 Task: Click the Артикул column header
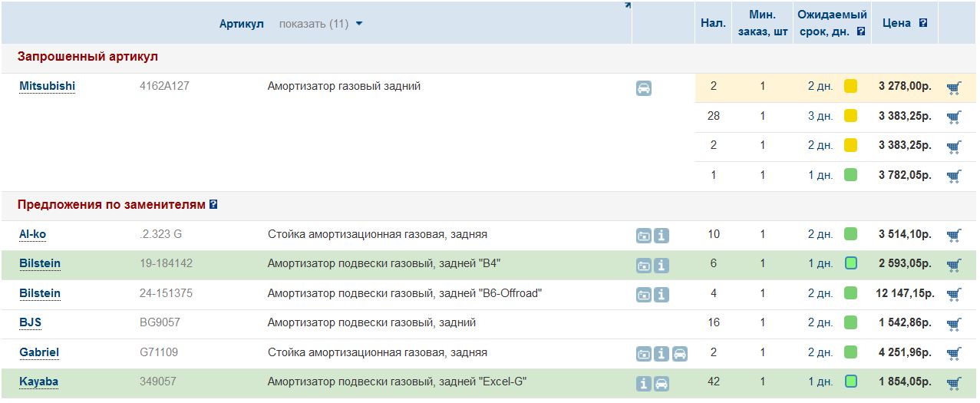241,24
